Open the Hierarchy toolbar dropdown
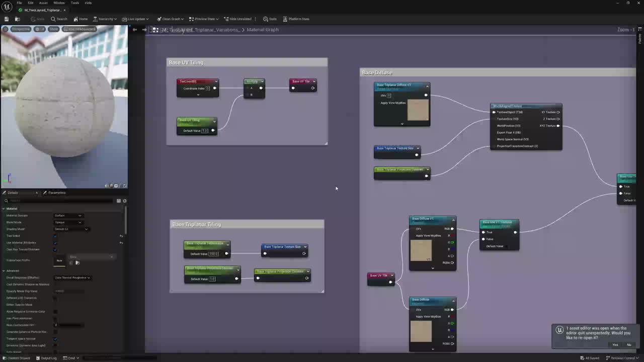This screenshot has width=644, height=362. click(x=106, y=19)
